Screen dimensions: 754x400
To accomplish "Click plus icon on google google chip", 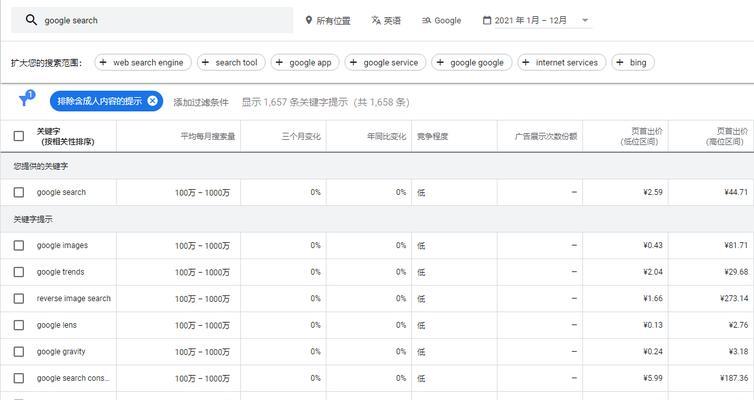I will coord(440,62).
